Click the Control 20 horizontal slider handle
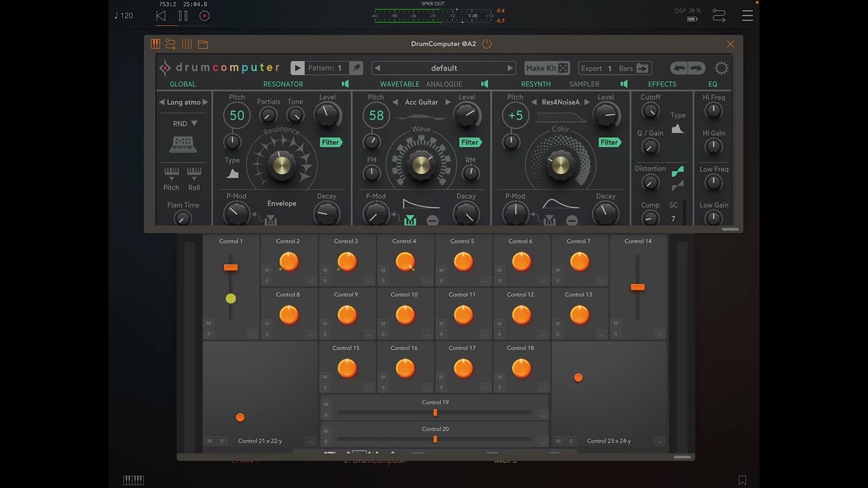The image size is (868, 488). (435, 439)
